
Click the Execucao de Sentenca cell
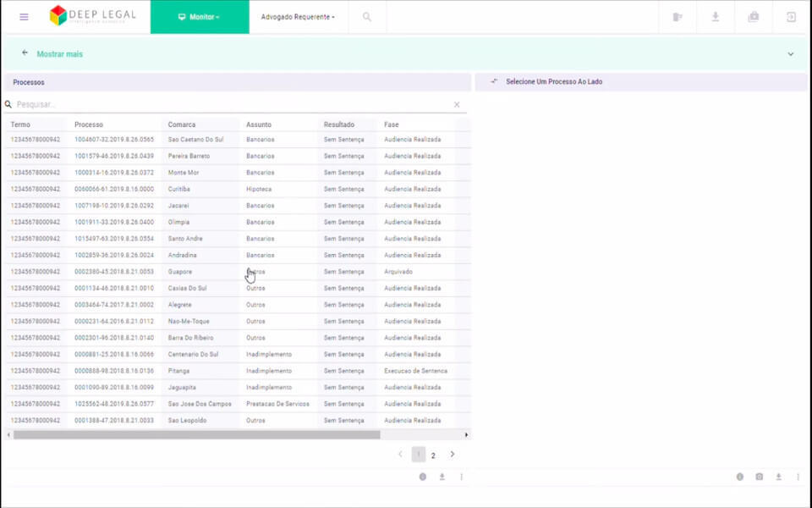416,371
